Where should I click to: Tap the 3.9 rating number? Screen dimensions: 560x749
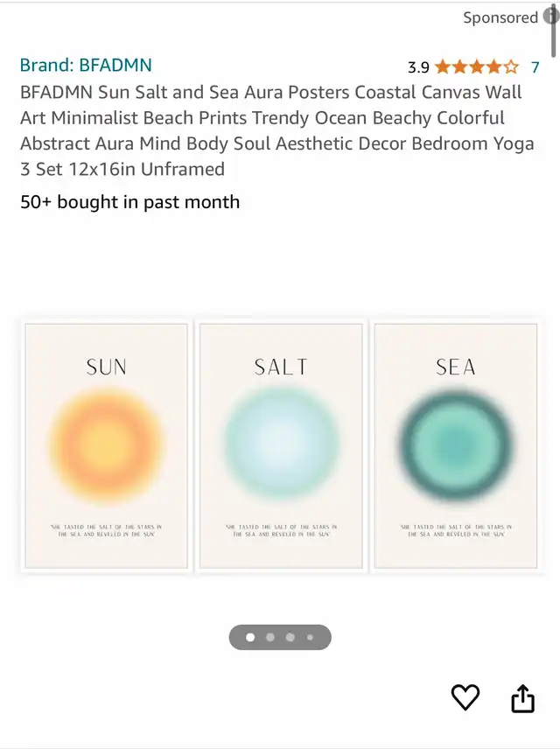pyautogui.click(x=418, y=67)
